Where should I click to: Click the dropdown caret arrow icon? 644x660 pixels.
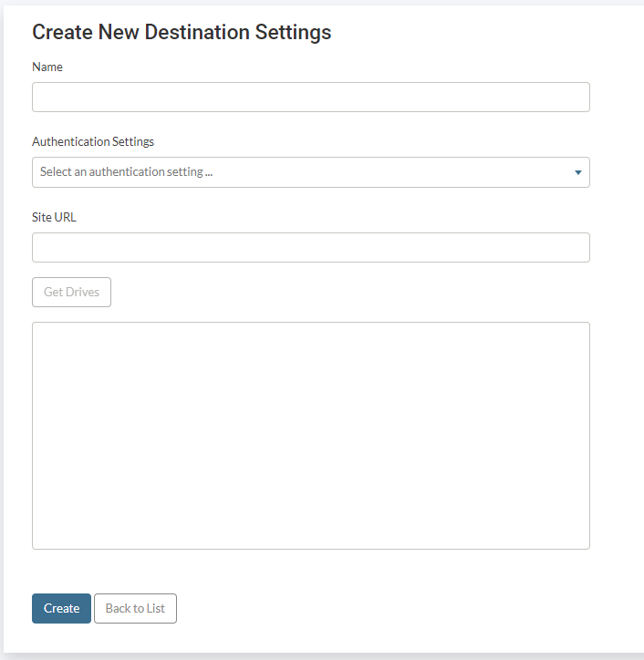pyautogui.click(x=578, y=172)
